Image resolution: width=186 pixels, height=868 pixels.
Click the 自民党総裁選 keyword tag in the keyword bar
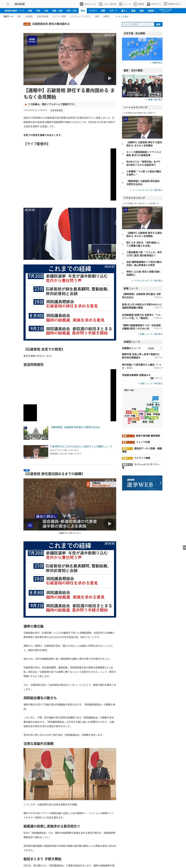pyautogui.click(x=43, y=16)
